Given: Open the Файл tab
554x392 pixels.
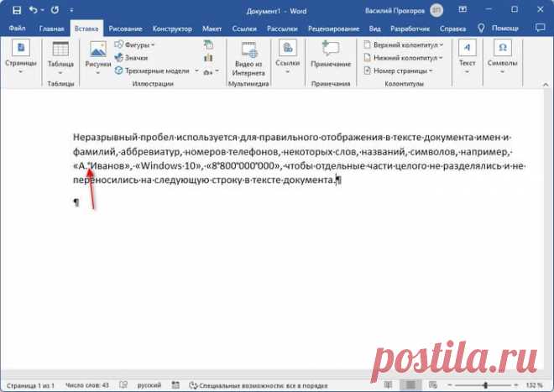Looking at the screenshot, I should click(17, 29).
